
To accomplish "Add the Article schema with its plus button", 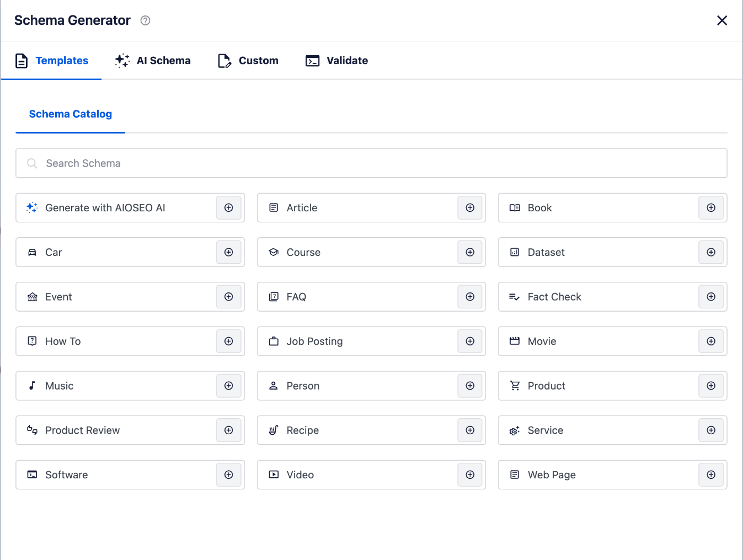I will coord(470,208).
